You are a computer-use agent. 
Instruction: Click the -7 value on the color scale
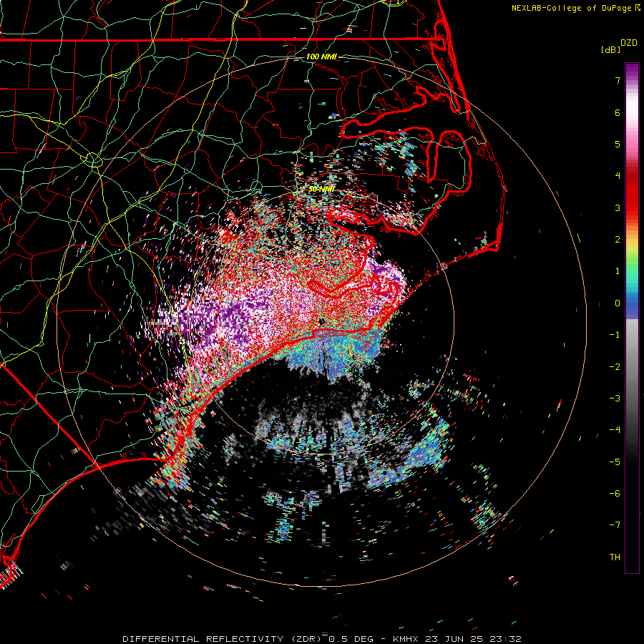[x=615, y=525]
